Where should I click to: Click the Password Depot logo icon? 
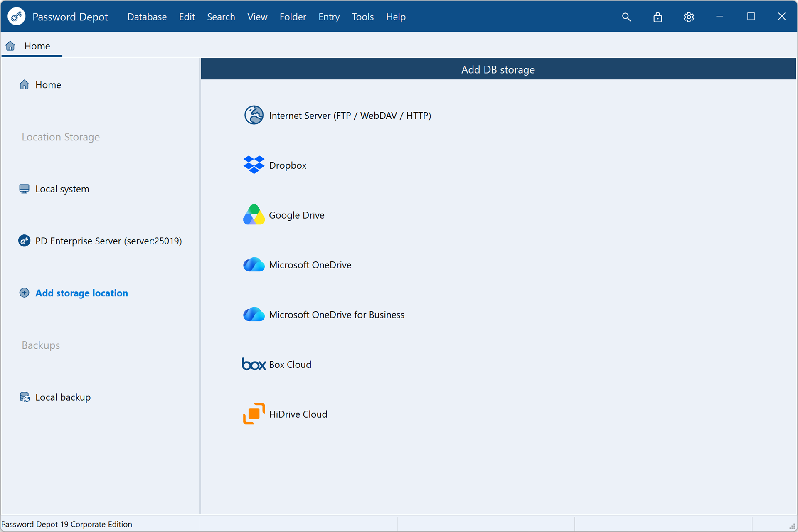(17, 17)
